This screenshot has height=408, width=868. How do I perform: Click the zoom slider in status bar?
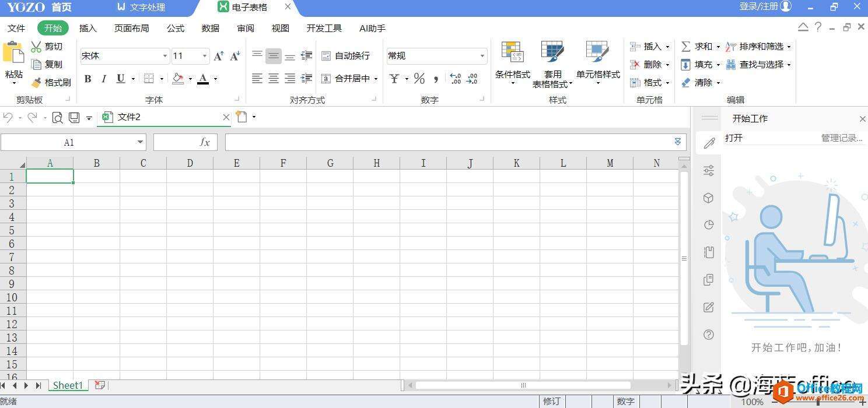817,402
